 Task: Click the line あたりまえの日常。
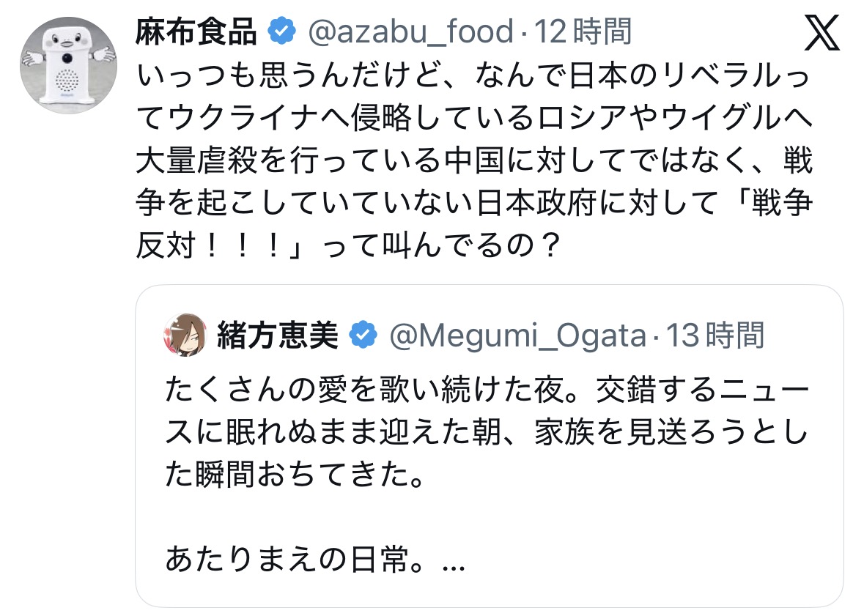tap(302, 563)
